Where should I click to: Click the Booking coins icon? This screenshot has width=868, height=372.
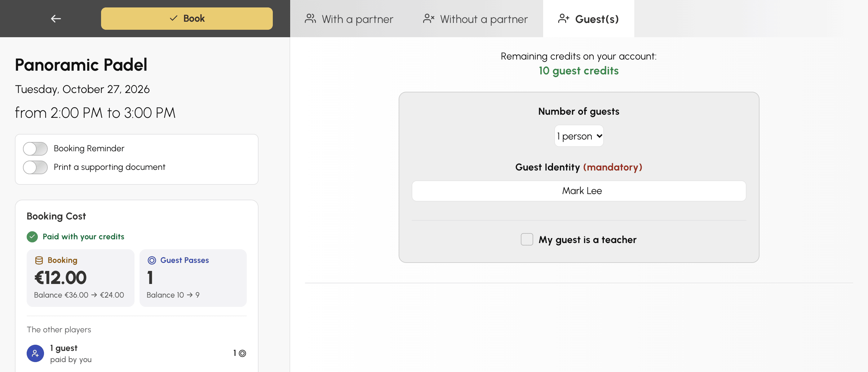click(x=39, y=260)
